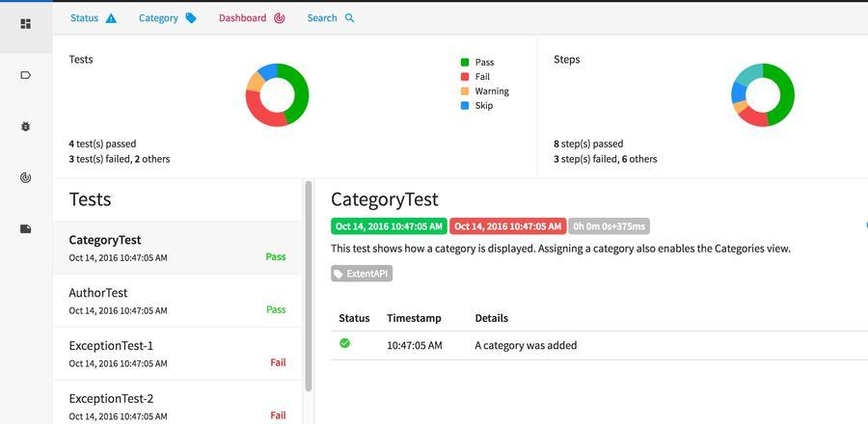Click the Details column header
Screen dimensions: 868x424
[x=492, y=318]
